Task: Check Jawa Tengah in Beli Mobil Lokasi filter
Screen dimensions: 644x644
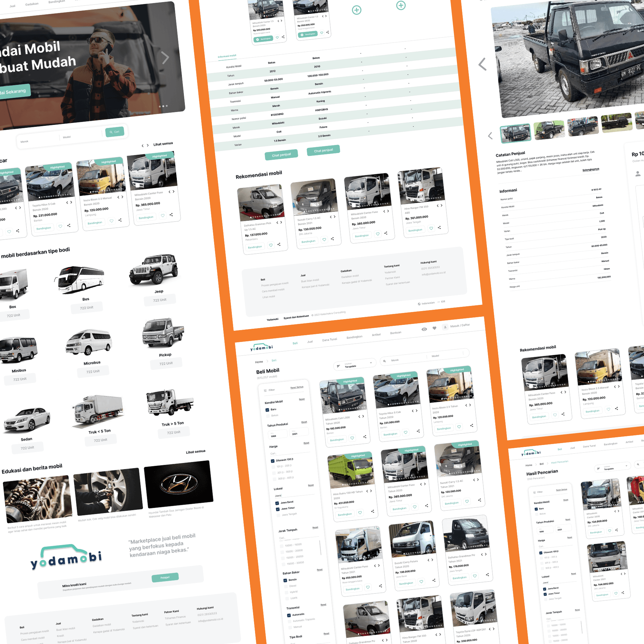Action: coord(279,515)
